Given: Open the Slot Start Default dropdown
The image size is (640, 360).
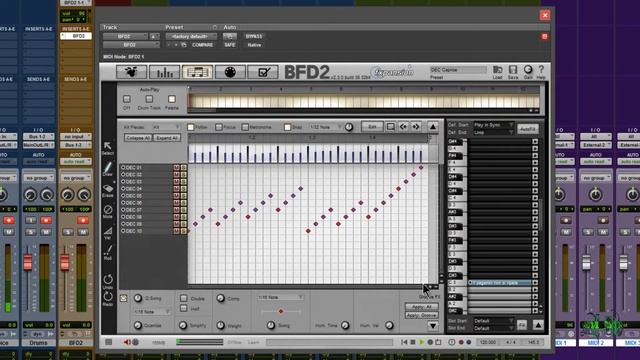Looking at the screenshot, I should pos(493,321).
